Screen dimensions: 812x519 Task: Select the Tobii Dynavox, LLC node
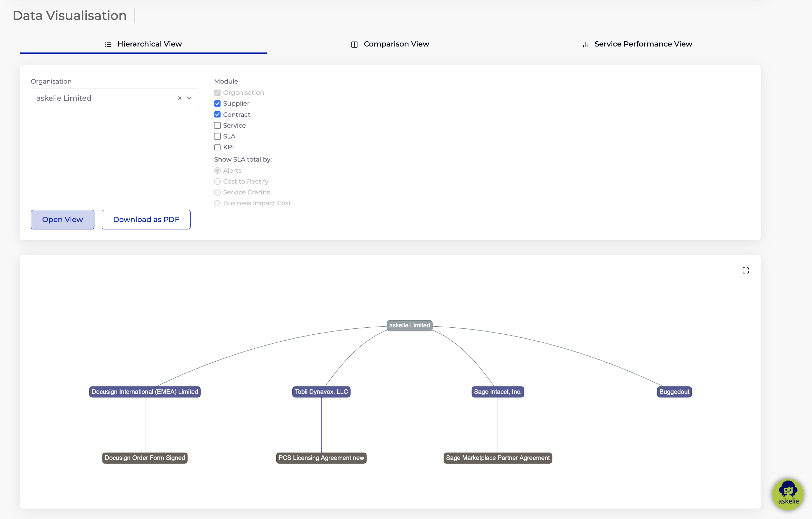pyautogui.click(x=321, y=392)
